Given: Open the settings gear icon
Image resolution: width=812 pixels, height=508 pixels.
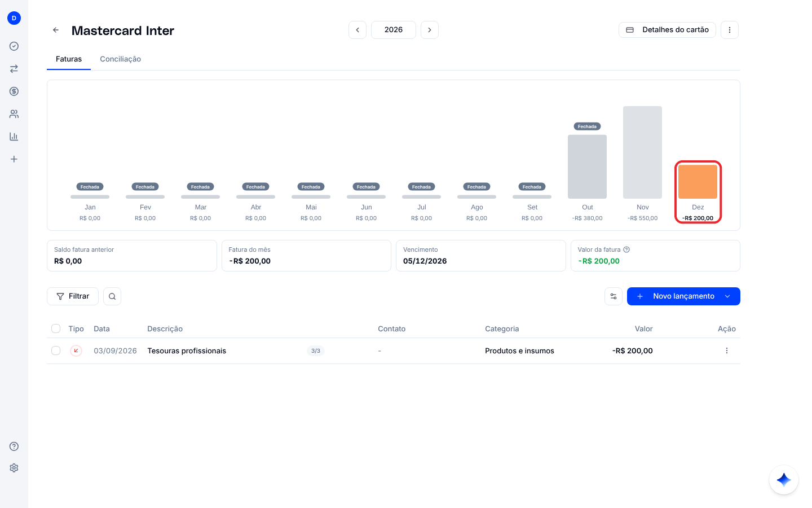Looking at the screenshot, I should [x=14, y=468].
